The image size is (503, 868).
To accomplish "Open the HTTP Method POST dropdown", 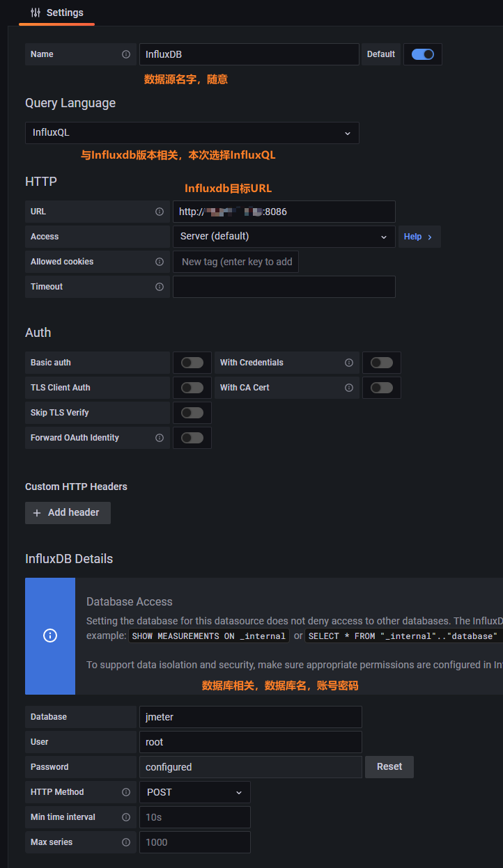I will 195,792.
